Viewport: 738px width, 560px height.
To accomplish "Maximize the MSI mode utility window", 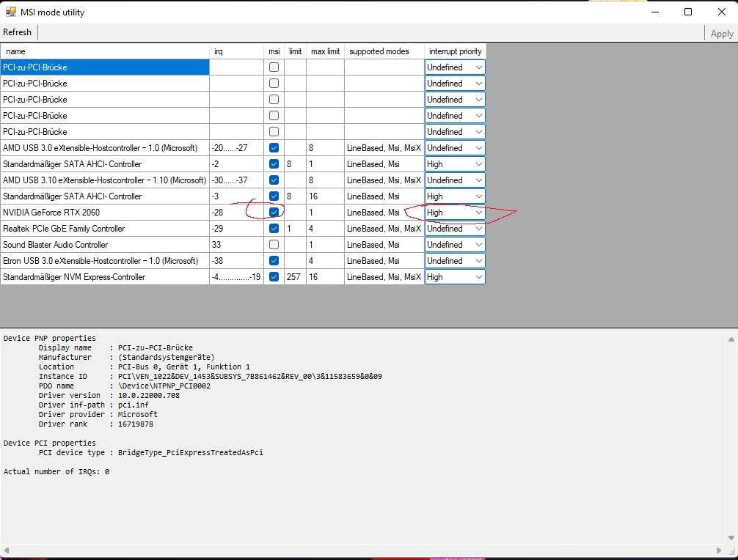I will [x=688, y=12].
